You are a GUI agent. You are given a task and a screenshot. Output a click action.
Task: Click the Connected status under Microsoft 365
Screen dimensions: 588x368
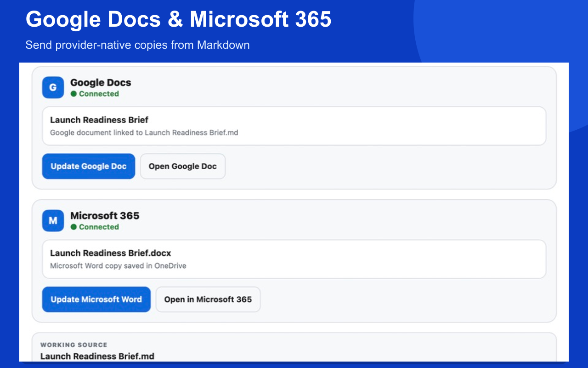click(95, 227)
